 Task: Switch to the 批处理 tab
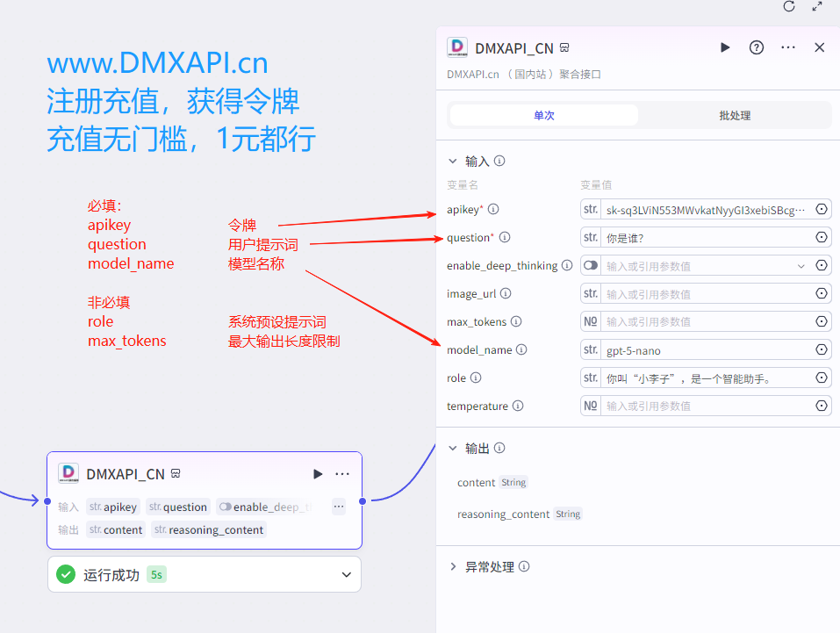tap(735, 115)
